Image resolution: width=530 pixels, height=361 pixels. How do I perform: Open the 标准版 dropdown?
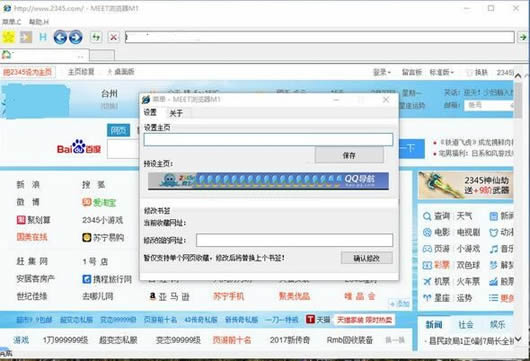[441, 72]
